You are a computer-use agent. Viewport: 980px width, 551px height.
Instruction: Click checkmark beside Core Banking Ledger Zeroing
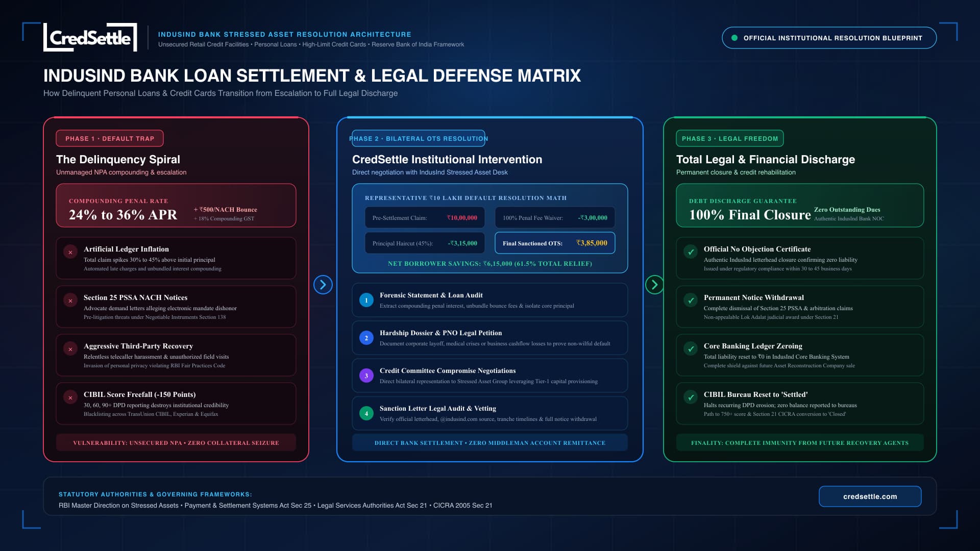[691, 348]
